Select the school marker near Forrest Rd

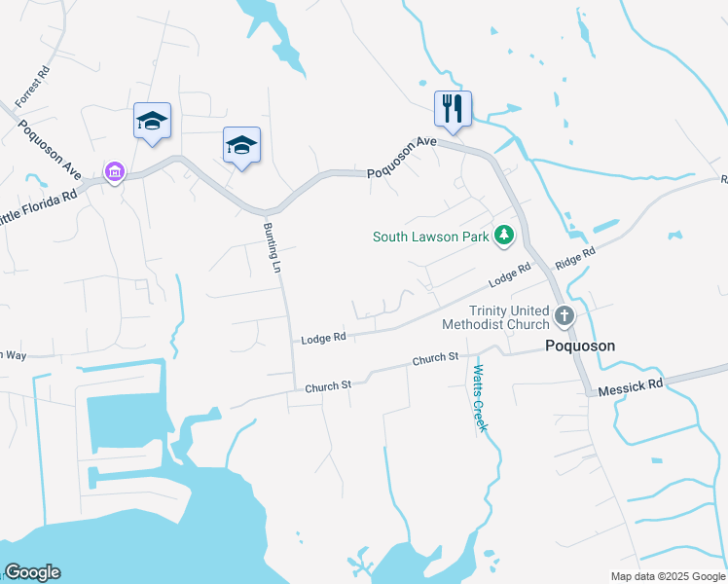(x=152, y=121)
